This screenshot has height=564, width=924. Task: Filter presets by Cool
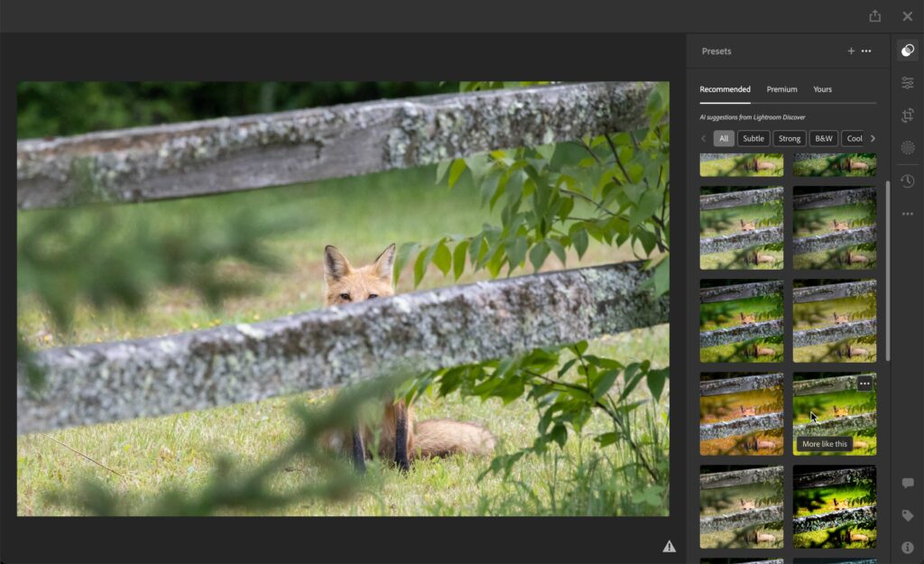(854, 138)
